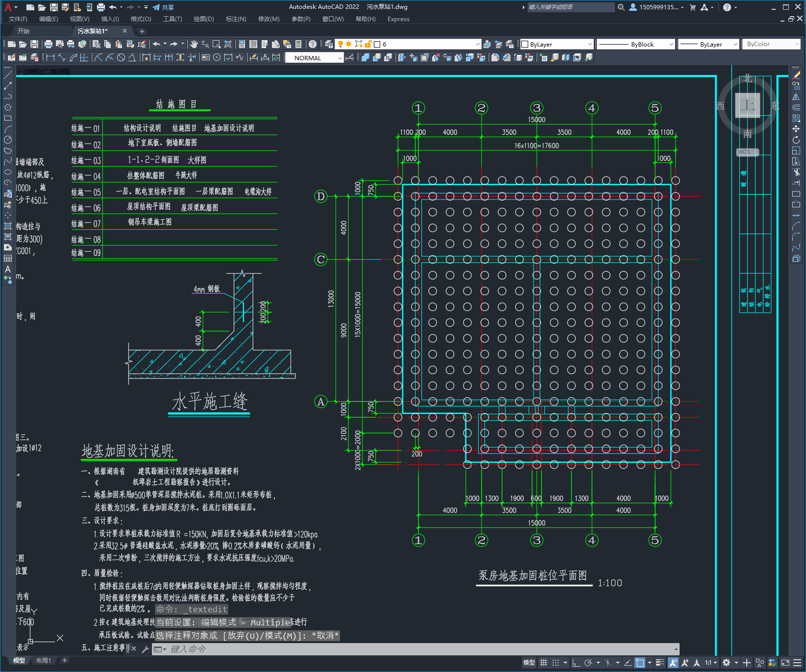This screenshot has width=806, height=672.
Task: Toggle lineweight display in status bar
Action: [660, 663]
